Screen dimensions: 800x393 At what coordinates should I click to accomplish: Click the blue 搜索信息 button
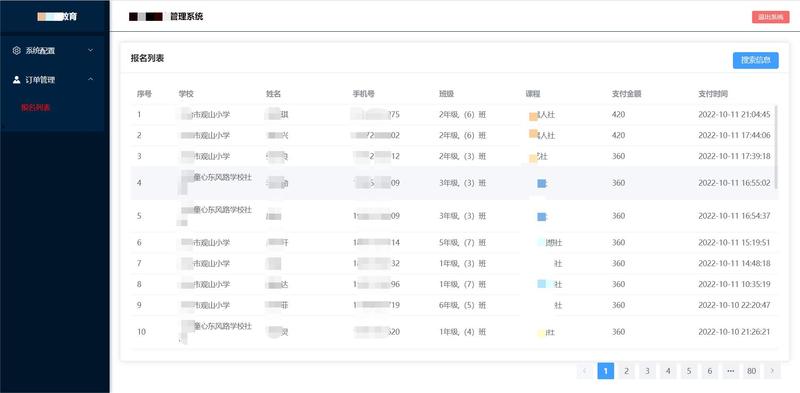756,60
